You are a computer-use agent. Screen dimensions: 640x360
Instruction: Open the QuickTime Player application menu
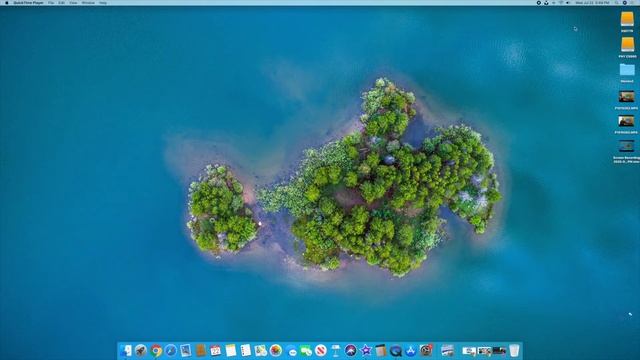click(x=29, y=3)
